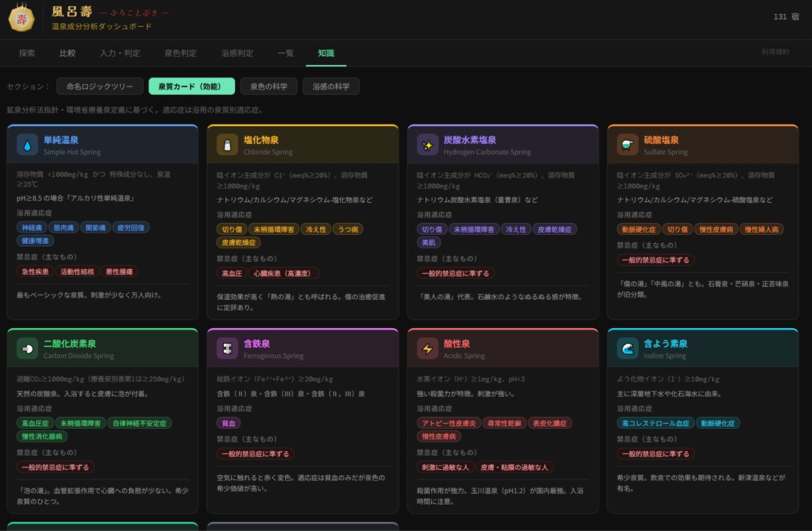Screen dimensions: 812x531
Task: Go to the 入力・判定 tab
Action: 119,53
